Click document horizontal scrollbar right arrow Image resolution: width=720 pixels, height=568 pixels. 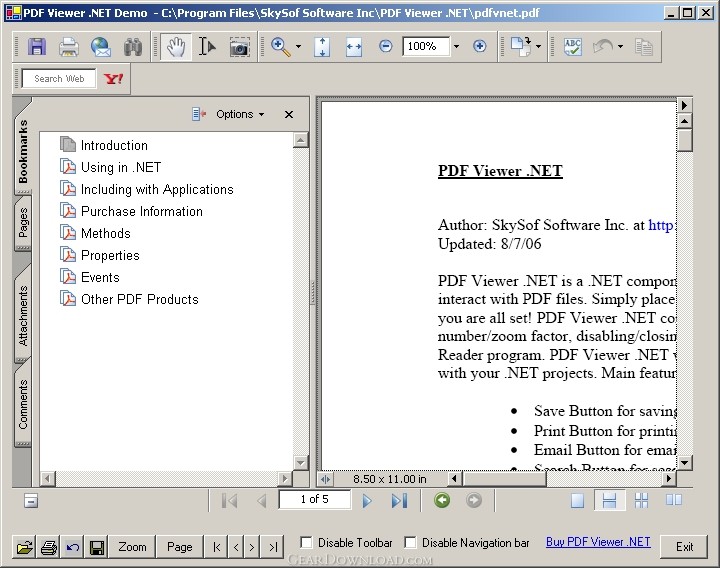669,479
